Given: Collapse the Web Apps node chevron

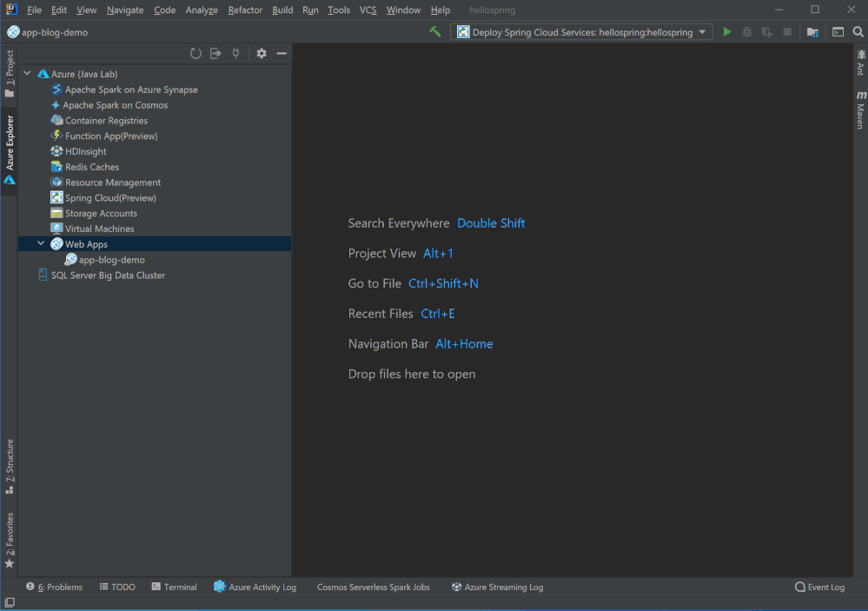Looking at the screenshot, I should tap(41, 243).
